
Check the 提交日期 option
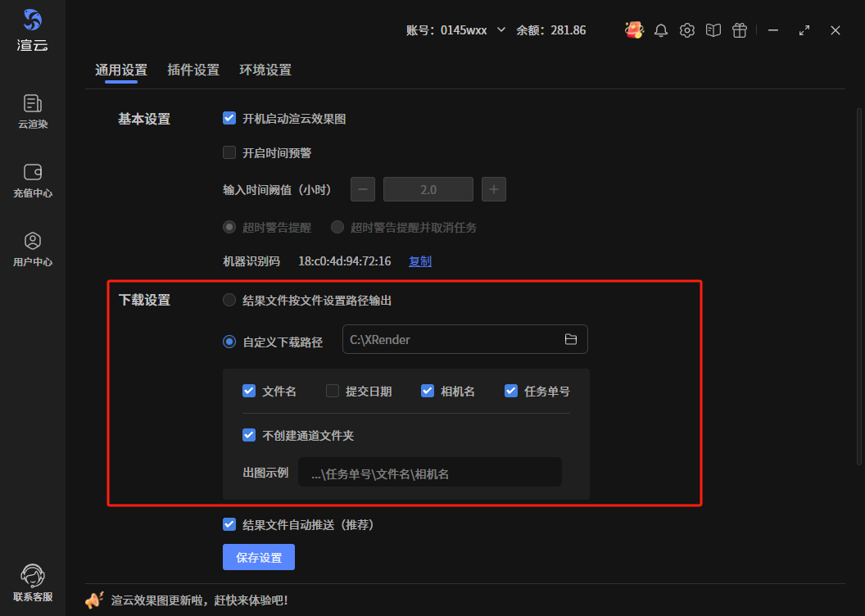(x=333, y=391)
